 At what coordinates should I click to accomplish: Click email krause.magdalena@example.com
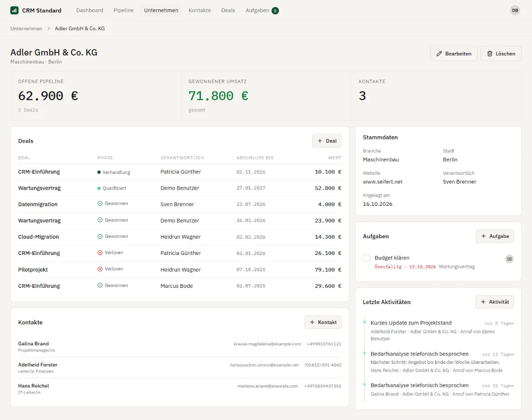pos(267,344)
